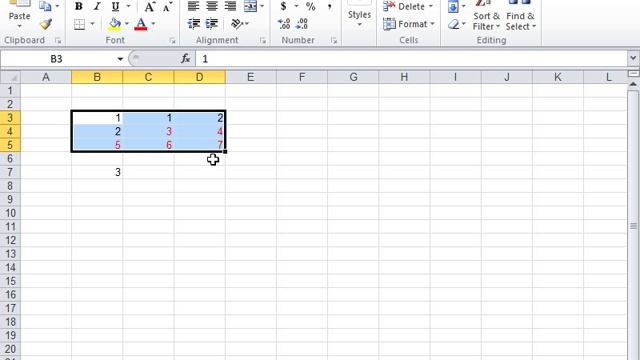The width and height of the screenshot is (640, 360).
Task: Select cell B7 containing 3
Action: [97, 172]
